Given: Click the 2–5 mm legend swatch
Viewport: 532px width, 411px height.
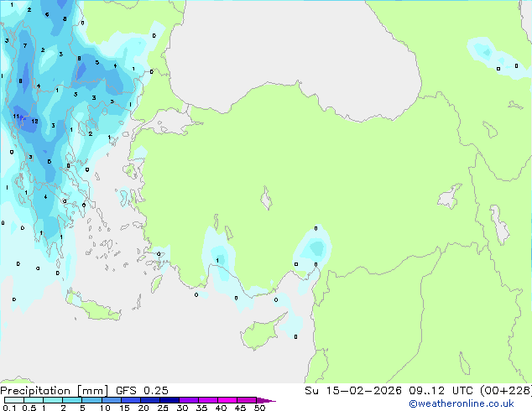Looking at the screenshot, I should click(x=72, y=400).
